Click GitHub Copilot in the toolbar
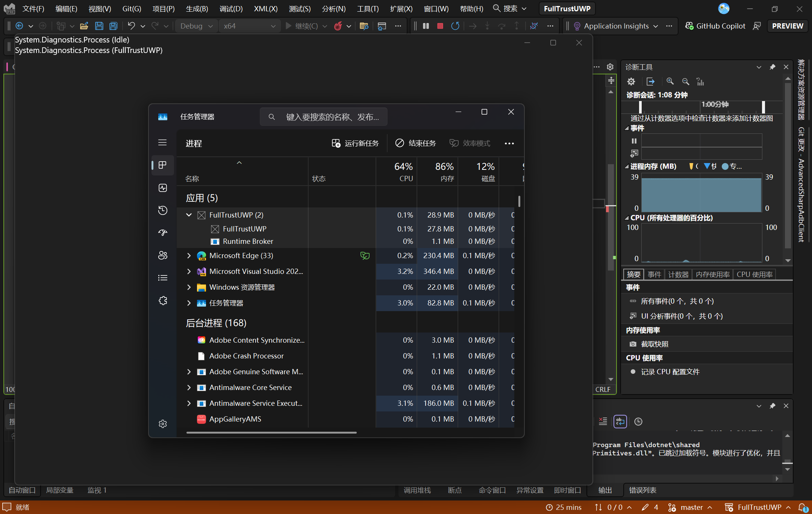 (715, 26)
